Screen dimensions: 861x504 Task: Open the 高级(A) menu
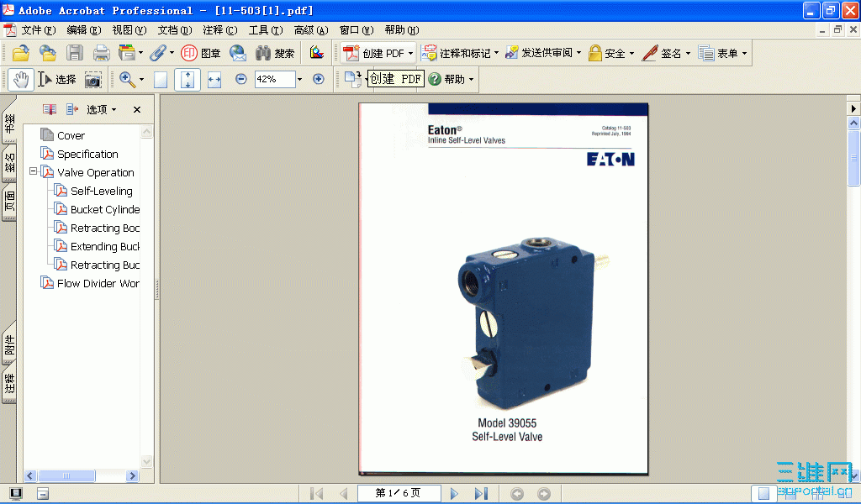click(311, 30)
